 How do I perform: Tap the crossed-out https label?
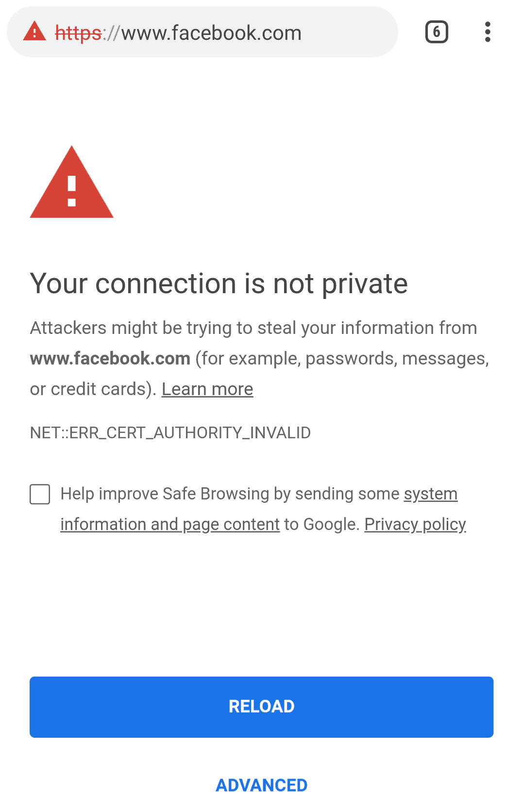click(78, 32)
